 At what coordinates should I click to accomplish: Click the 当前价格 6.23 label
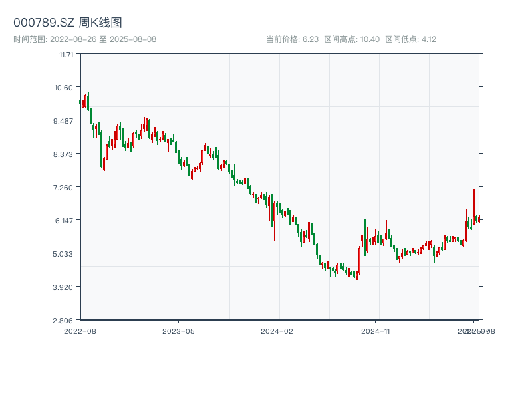[x=292, y=39]
